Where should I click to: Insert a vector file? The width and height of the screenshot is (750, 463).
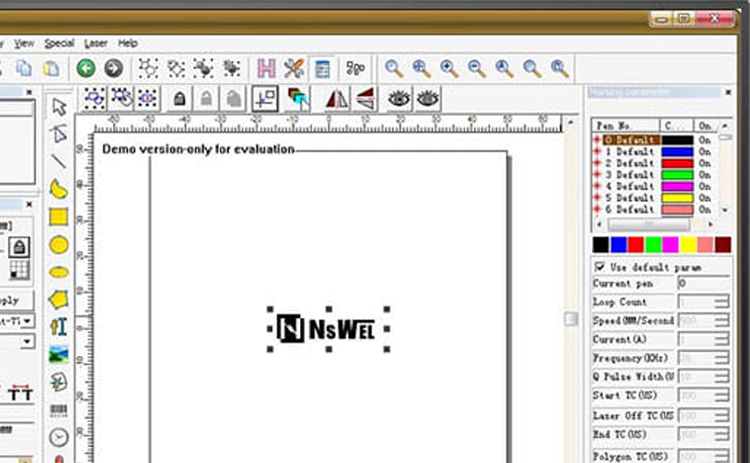pyautogui.click(x=58, y=382)
